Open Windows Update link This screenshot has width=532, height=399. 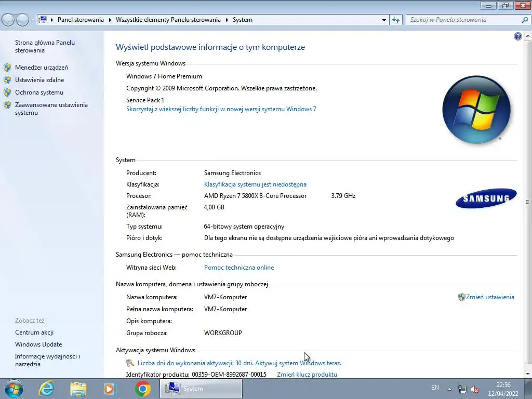[38, 344]
